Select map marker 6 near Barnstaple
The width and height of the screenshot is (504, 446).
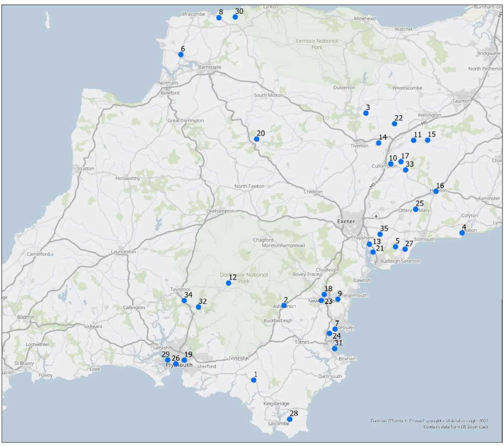point(181,54)
